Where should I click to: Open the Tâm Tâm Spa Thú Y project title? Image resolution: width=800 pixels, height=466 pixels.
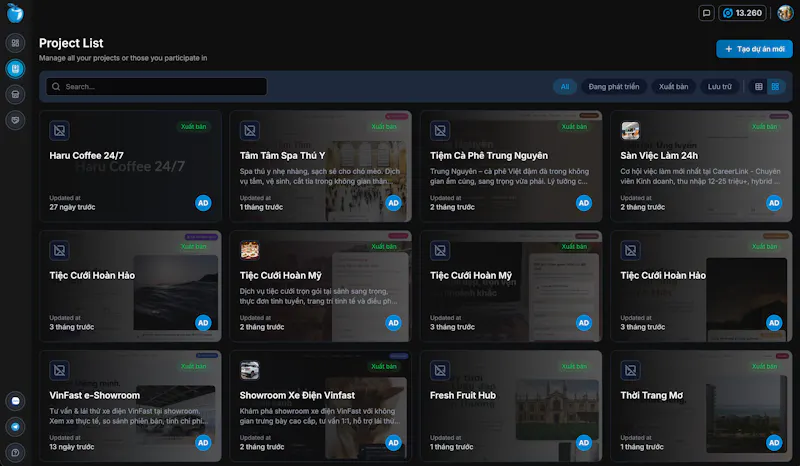click(x=282, y=156)
